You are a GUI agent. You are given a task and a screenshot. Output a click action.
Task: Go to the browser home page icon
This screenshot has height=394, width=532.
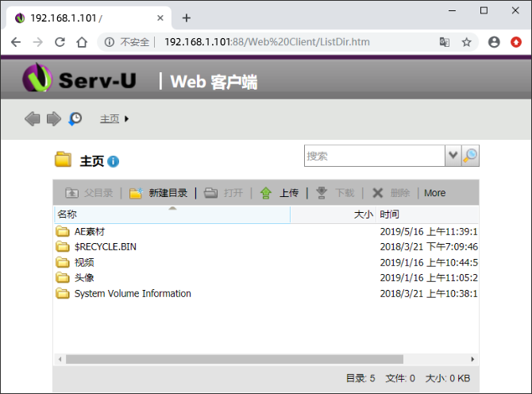(82, 42)
